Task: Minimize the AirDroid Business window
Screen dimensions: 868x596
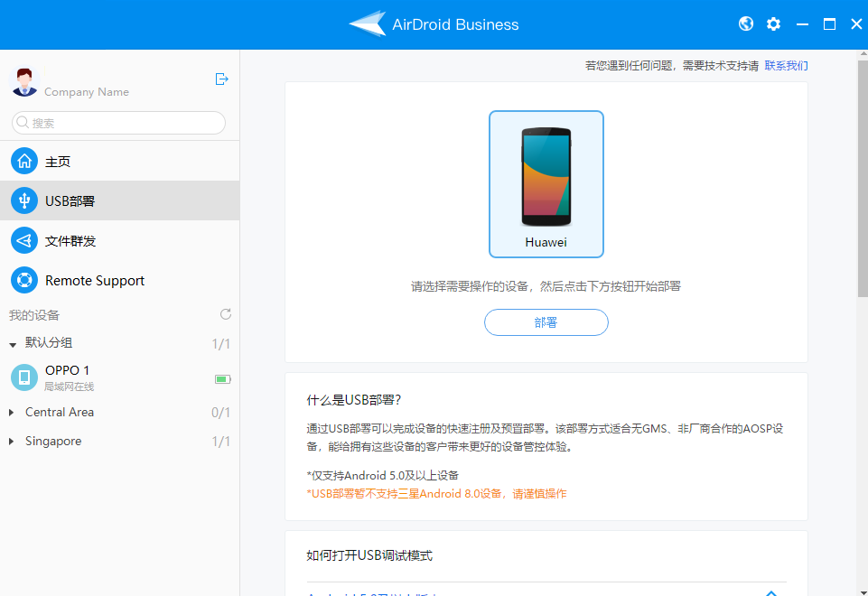Action: point(802,24)
